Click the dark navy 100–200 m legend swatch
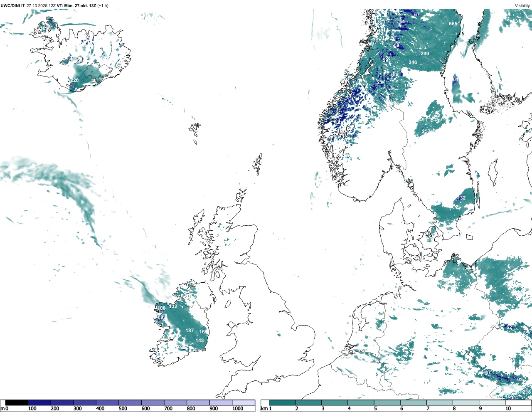 click(x=39, y=402)
